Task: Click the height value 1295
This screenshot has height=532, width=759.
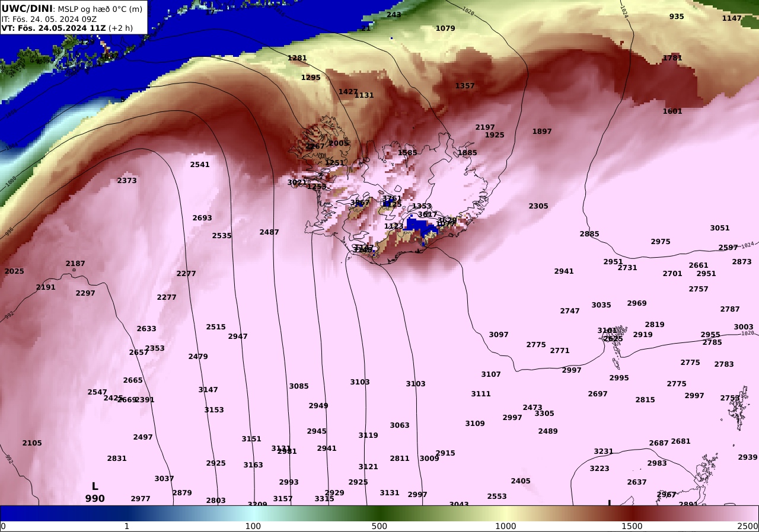Action: tap(311, 78)
